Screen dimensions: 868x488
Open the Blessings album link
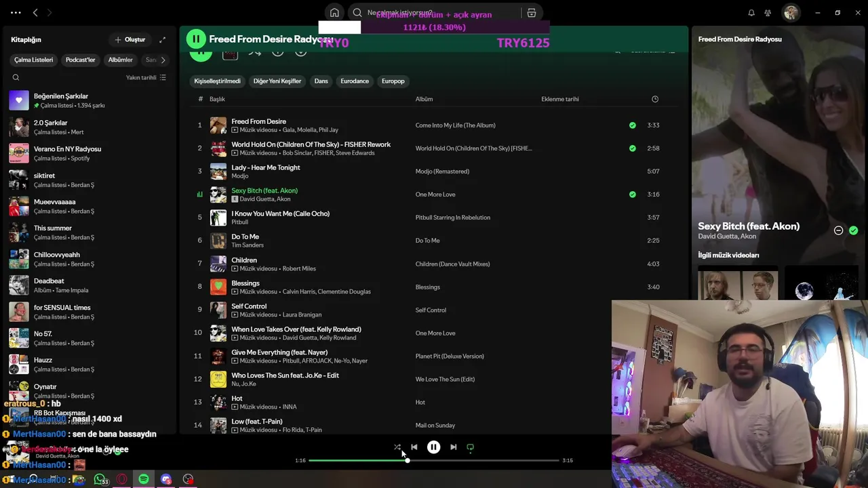pos(427,287)
